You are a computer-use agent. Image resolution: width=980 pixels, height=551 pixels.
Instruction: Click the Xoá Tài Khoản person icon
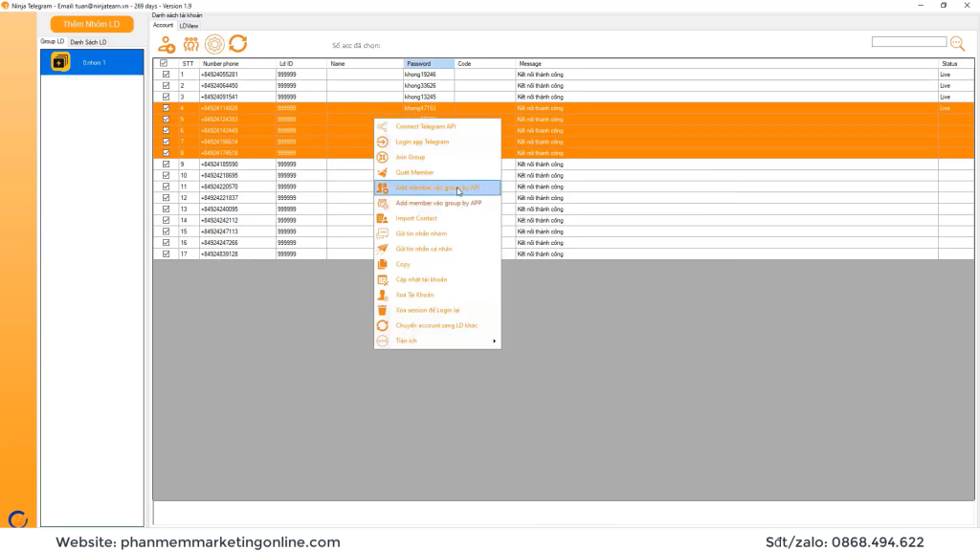coord(383,295)
